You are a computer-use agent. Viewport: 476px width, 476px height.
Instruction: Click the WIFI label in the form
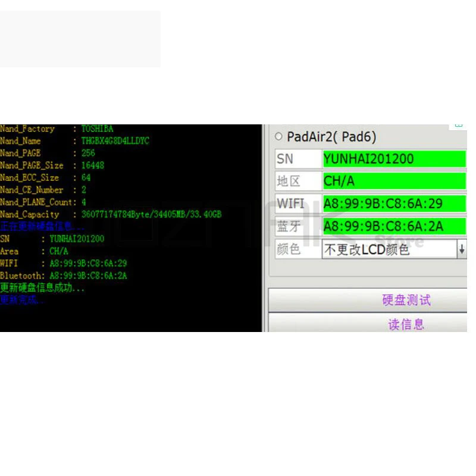pos(290,203)
